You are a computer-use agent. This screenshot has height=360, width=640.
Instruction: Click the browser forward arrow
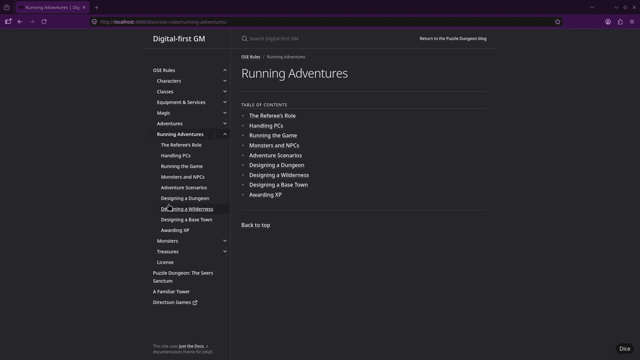click(32, 22)
